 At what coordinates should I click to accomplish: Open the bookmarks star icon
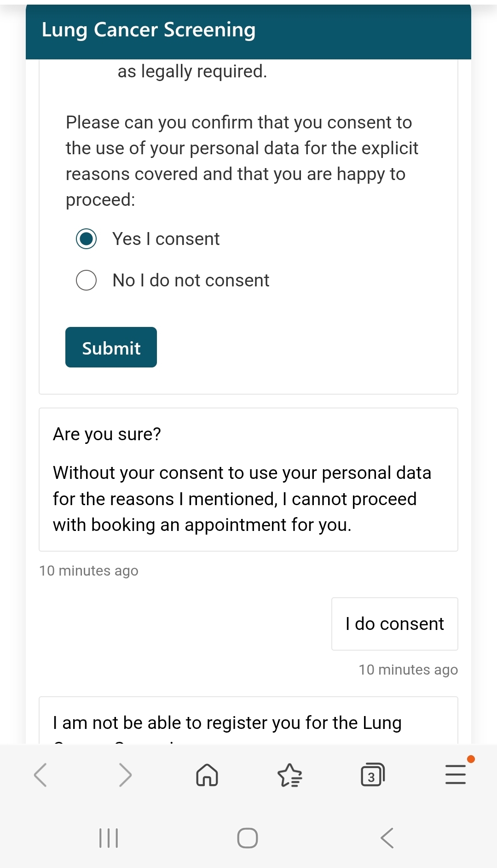pyautogui.click(x=290, y=775)
